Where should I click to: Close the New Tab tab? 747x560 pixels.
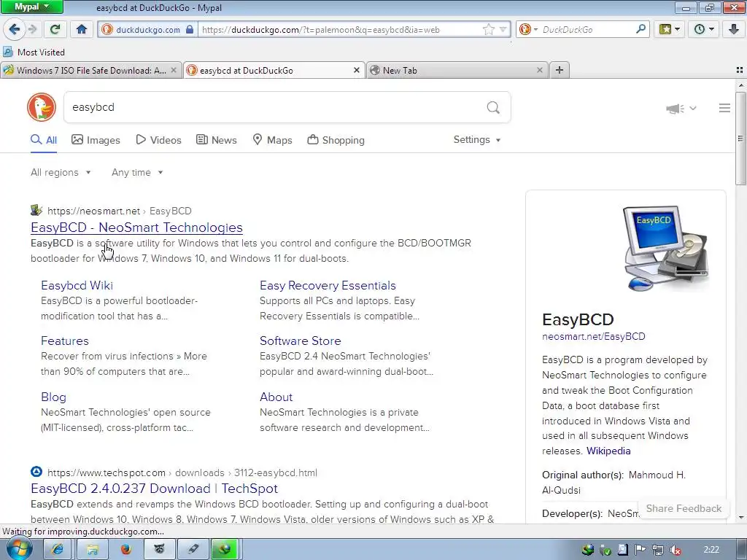(539, 70)
